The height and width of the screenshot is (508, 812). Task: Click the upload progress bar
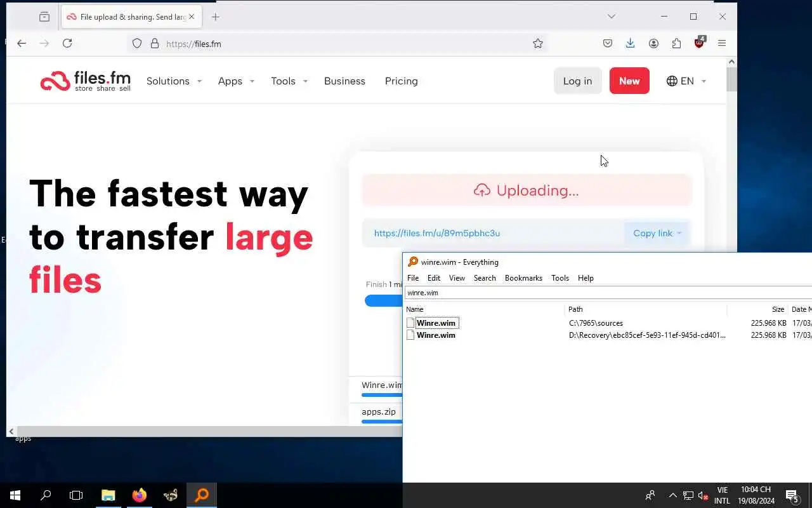point(383,300)
